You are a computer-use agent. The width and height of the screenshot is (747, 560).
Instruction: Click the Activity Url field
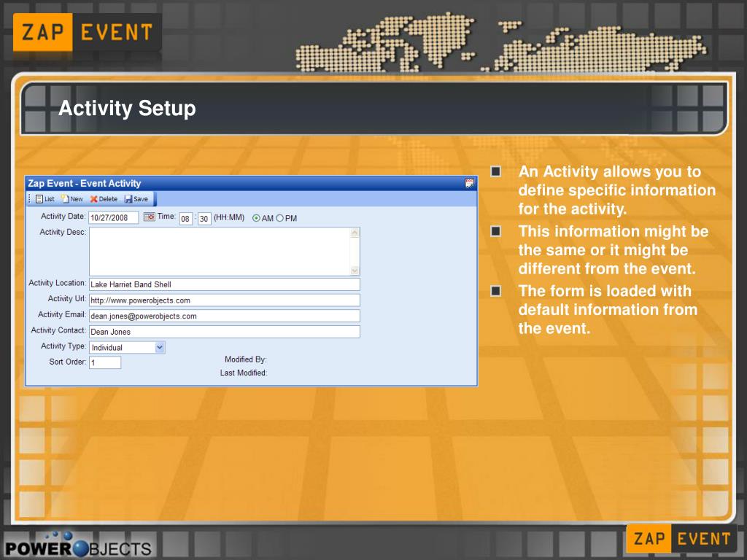pos(225,300)
